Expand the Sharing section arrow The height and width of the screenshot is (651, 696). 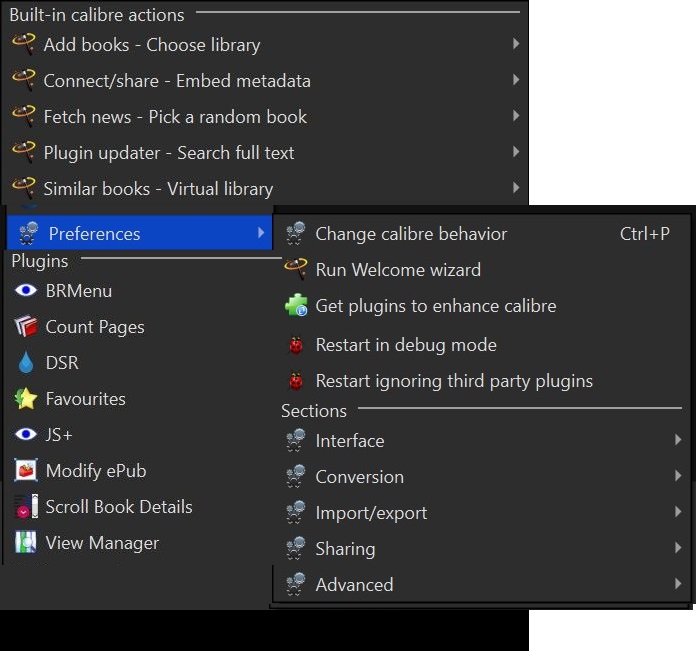[x=678, y=548]
